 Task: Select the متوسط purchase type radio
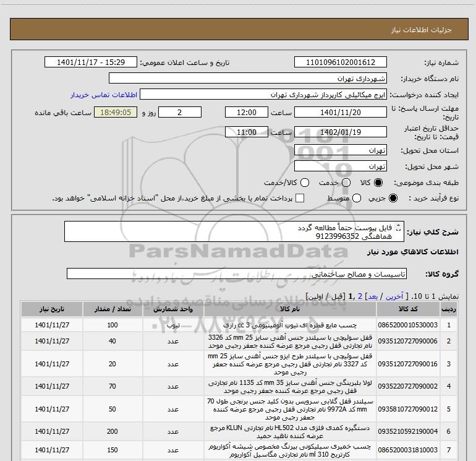pos(346,198)
